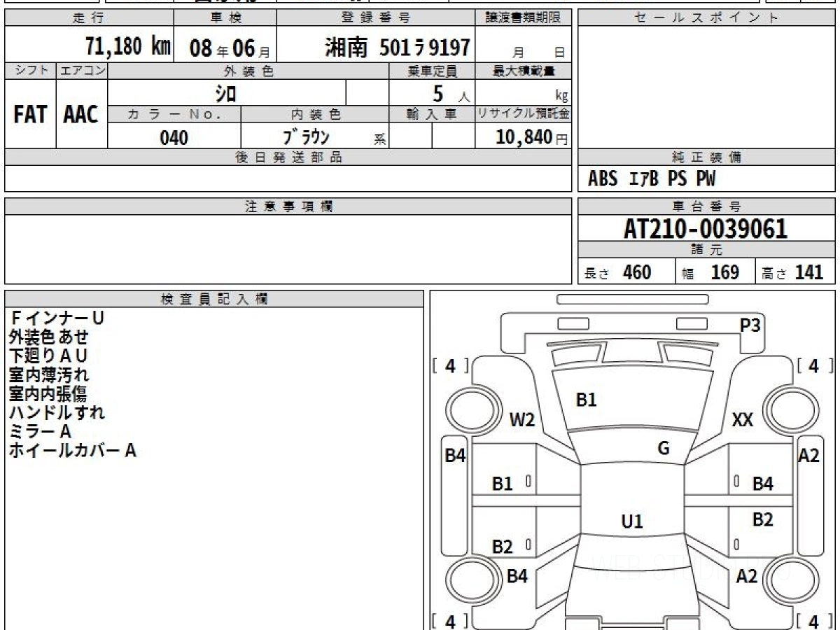Select registration number 湘南 501ラ9197
Viewport: 840px width, 630px height.
397,47
